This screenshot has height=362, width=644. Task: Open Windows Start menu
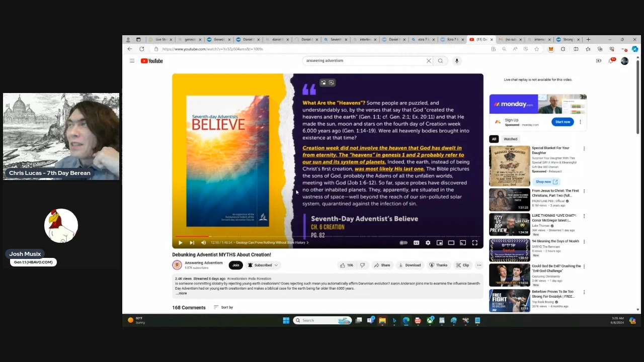pos(286,320)
